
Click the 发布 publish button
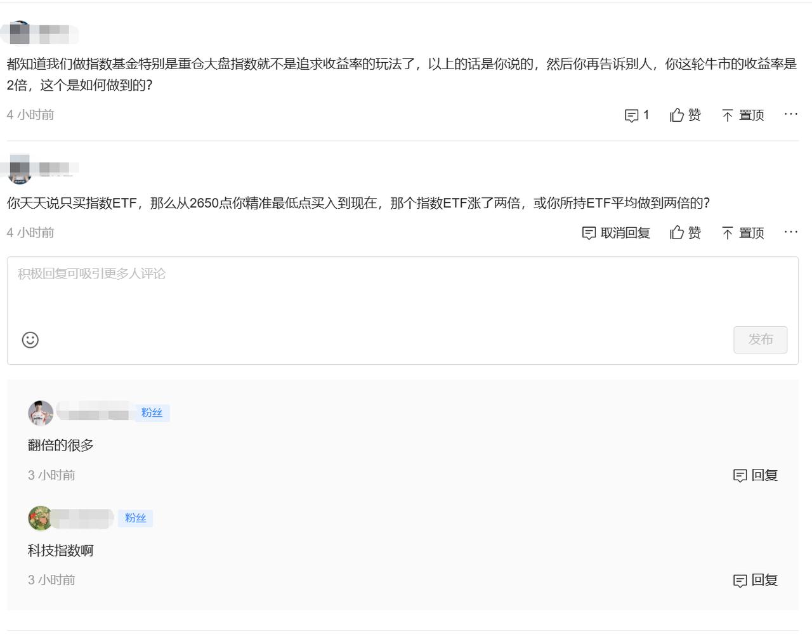760,339
